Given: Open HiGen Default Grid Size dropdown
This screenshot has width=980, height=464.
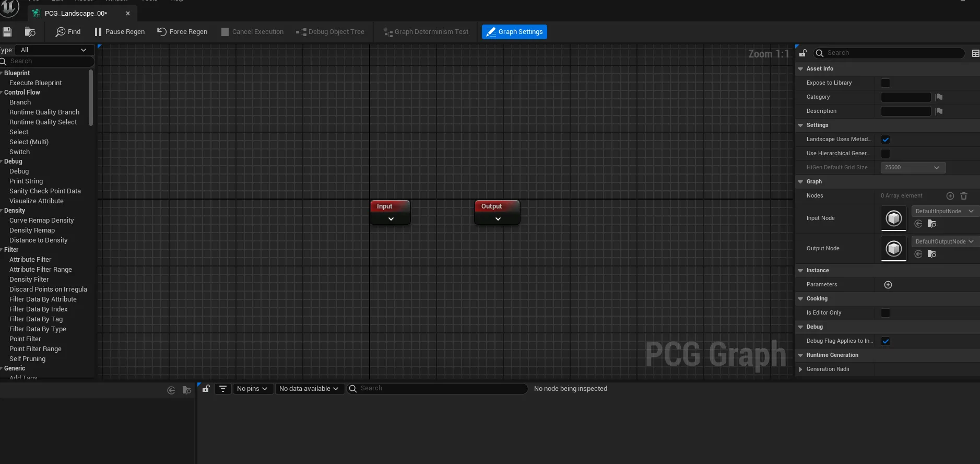Looking at the screenshot, I should click(x=913, y=168).
